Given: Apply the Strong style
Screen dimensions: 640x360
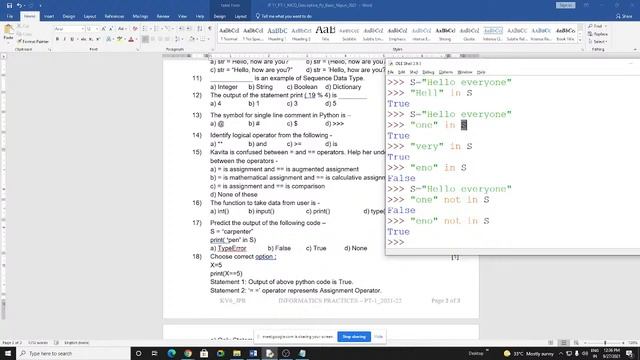Looking at the screenshot, I should coord(445,33).
